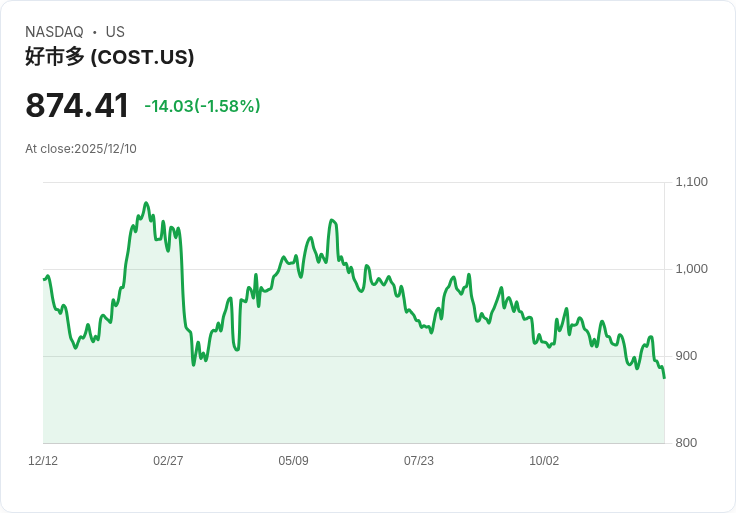Click the 07/23 date axis label
Viewport: 736px width, 513px height.
point(419,460)
